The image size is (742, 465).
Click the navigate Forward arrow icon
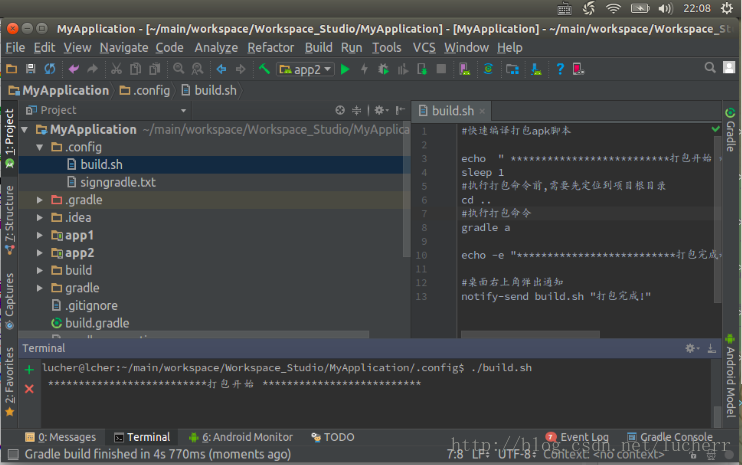240,69
